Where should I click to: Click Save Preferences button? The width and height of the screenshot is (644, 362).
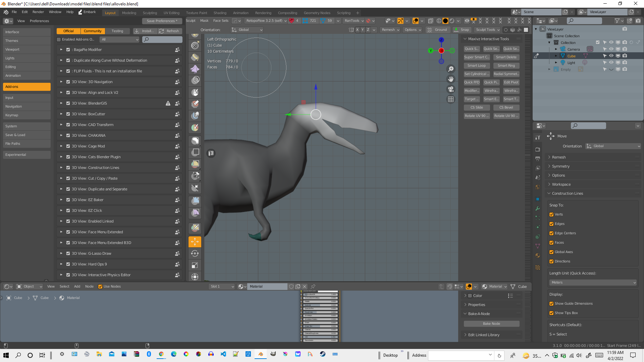[x=162, y=21]
